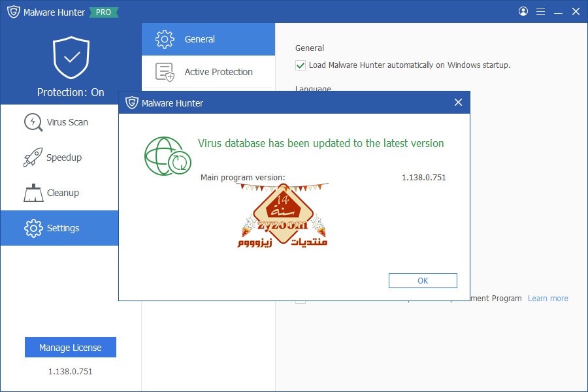Click the Active Protection list-shield icon
The height and width of the screenshot is (392, 588).
coord(165,72)
